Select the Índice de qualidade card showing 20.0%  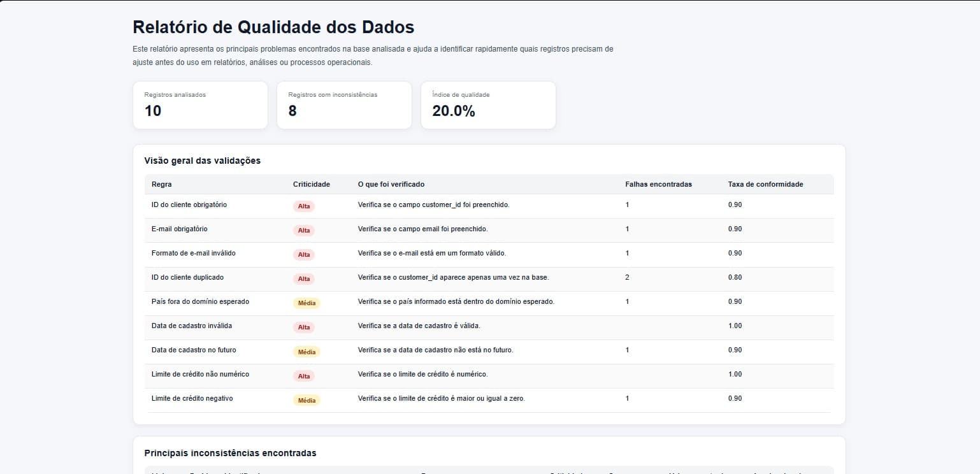pyautogui.click(x=488, y=104)
